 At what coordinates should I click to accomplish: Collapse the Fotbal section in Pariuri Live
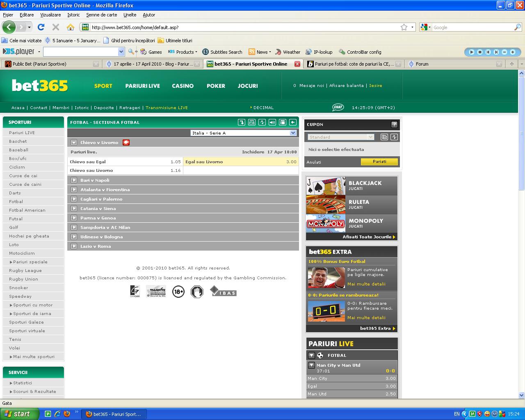click(x=311, y=355)
